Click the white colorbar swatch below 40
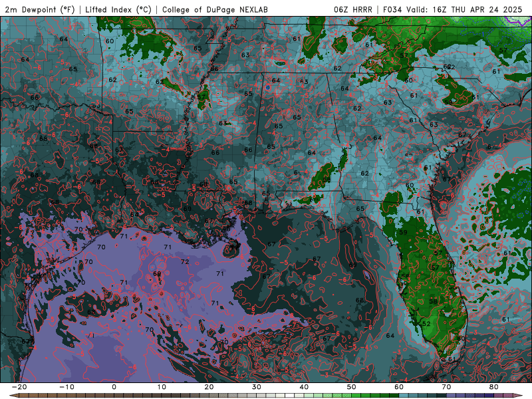This screenshot has height=399, width=532. [x=289, y=396]
